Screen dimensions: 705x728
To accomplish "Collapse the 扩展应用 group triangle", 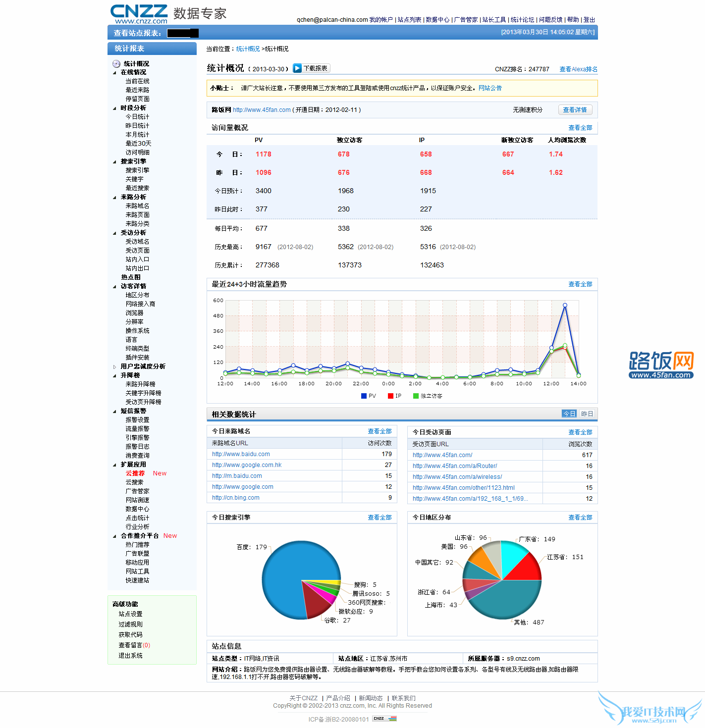I will pos(114,465).
